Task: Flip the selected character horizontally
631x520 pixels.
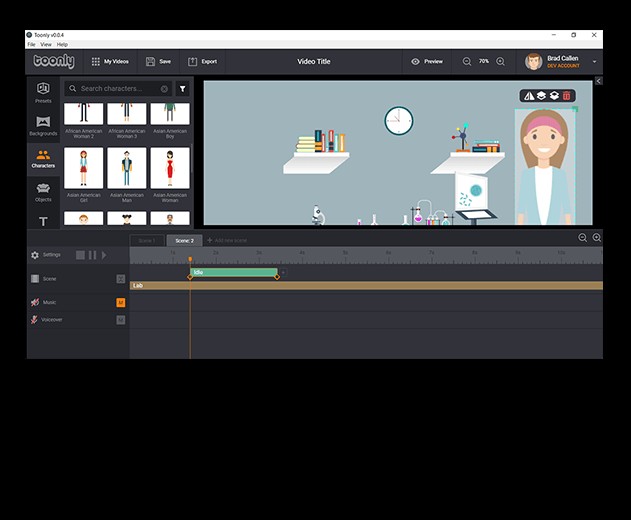Action: click(529, 96)
